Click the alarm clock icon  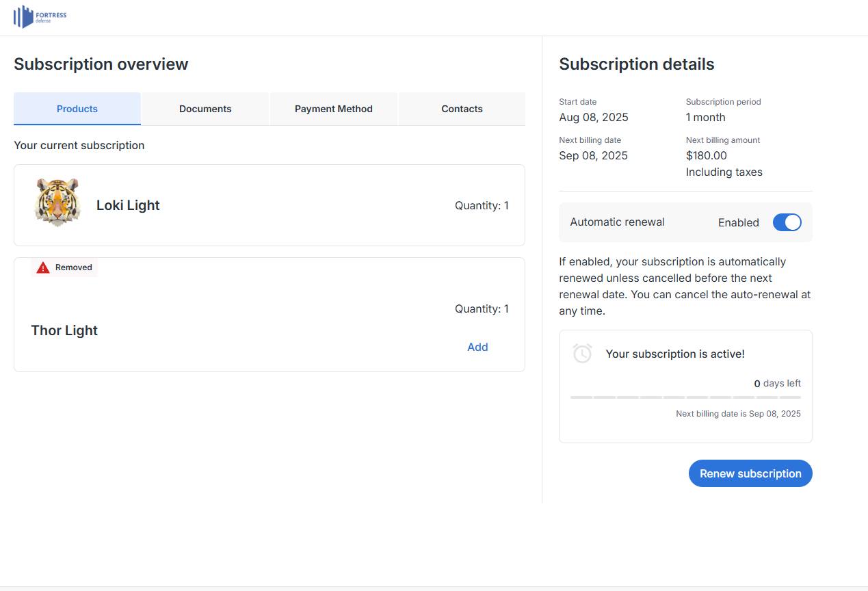click(x=582, y=354)
